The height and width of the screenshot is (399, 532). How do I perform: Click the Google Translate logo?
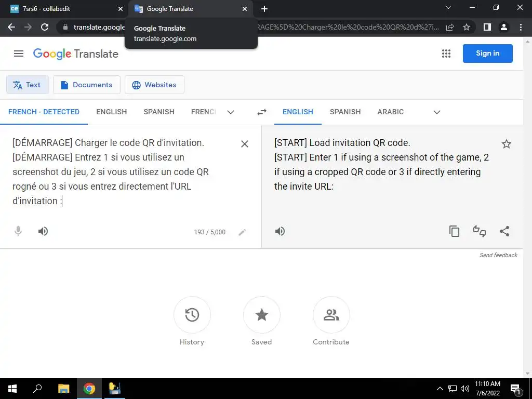[x=76, y=54]
